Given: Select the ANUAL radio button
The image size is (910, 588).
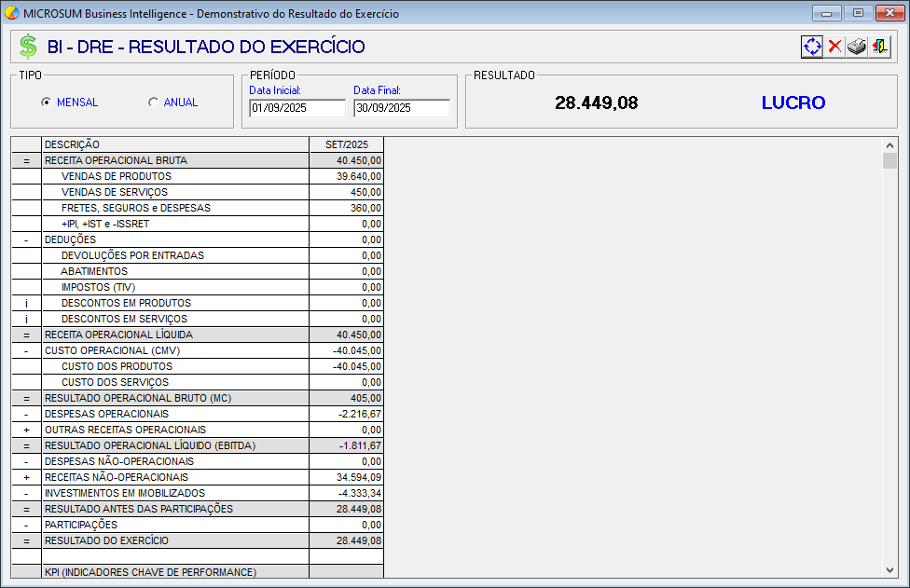Looking at the screenshot, I should click(x=153, y=103).
